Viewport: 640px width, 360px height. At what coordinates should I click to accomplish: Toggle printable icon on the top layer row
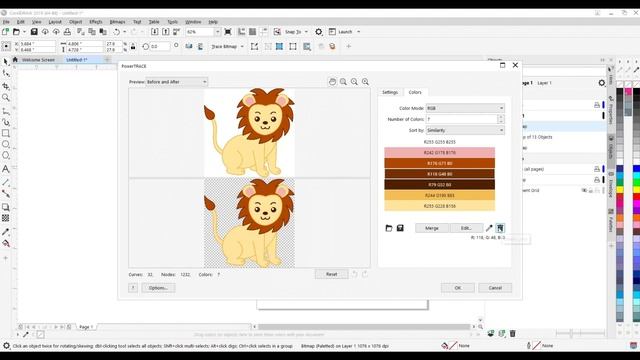(597, 105)
